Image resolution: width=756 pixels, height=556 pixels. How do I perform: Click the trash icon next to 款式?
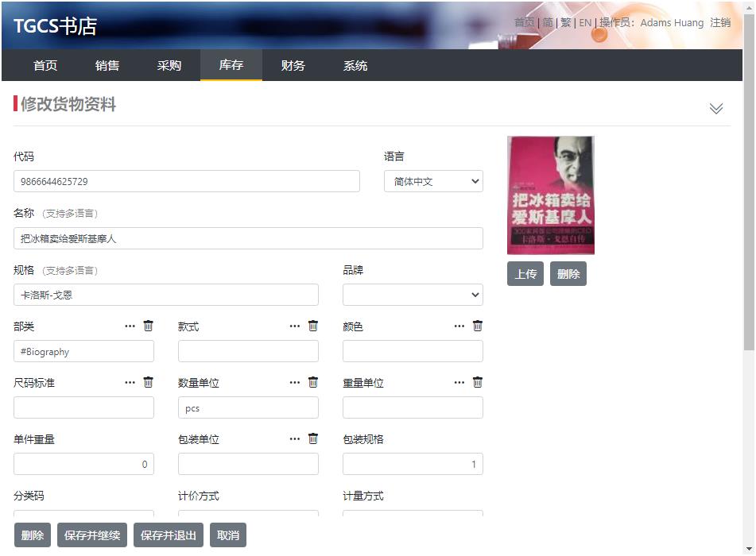click(x=313, y=326)
